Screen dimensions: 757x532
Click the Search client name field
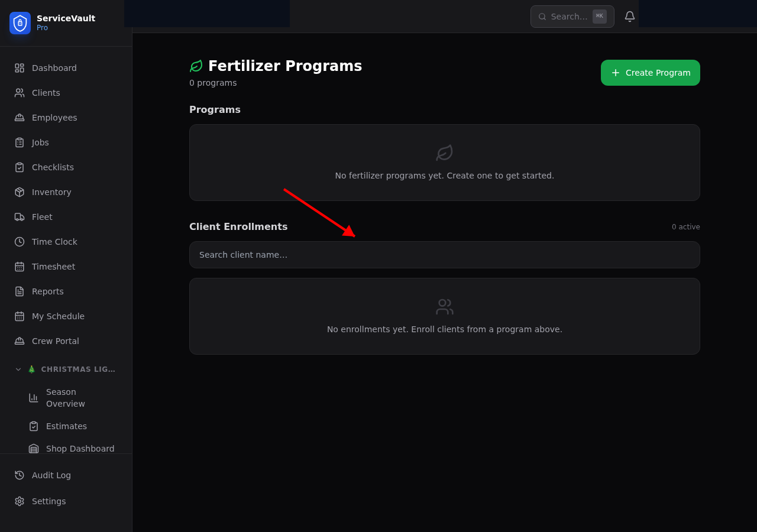coord(444,255)
